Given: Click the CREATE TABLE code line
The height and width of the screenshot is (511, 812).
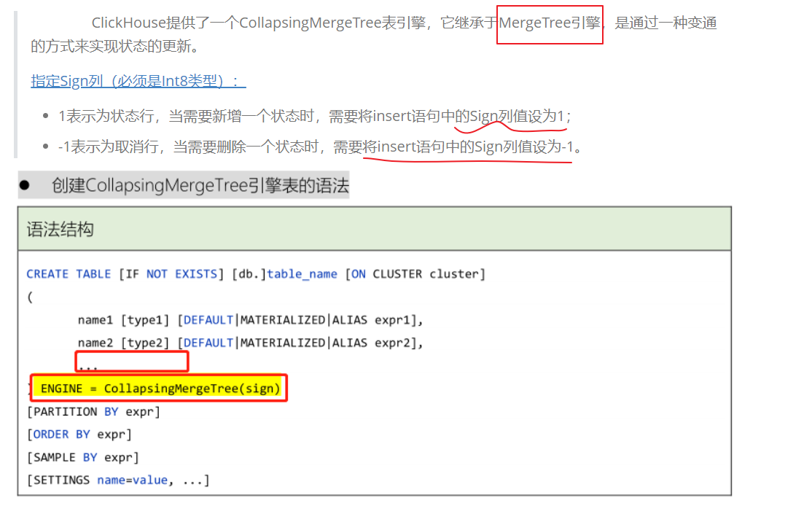Looking at the screenshot, I should click(256, 274).
